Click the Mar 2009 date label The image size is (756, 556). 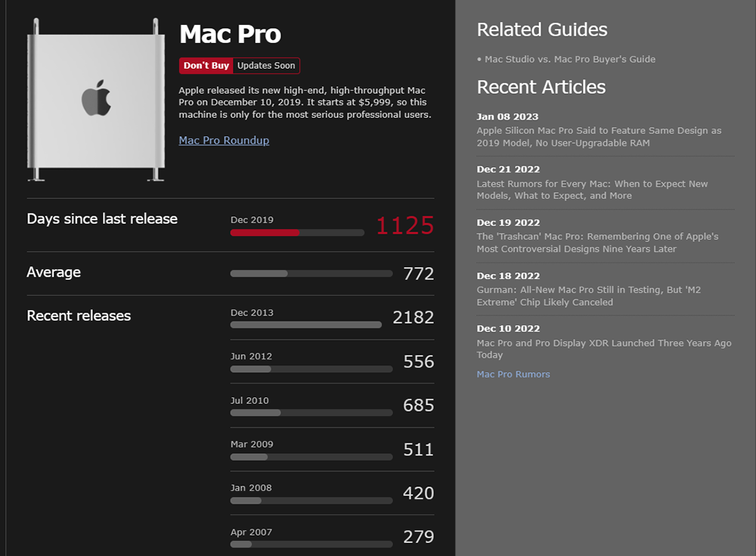252,444
